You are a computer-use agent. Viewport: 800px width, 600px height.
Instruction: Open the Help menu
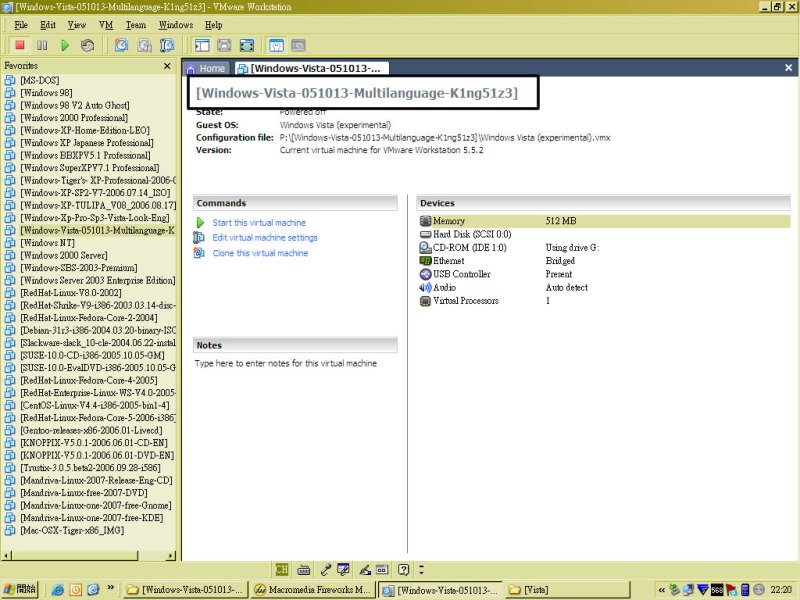tap(214, 25)
